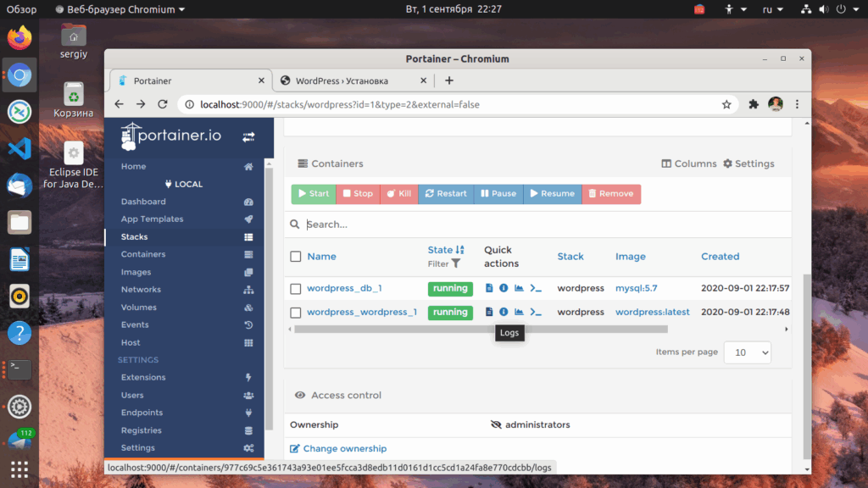Click the Remove button
Screen dimensions: 868x488
(x=611, y=194)
